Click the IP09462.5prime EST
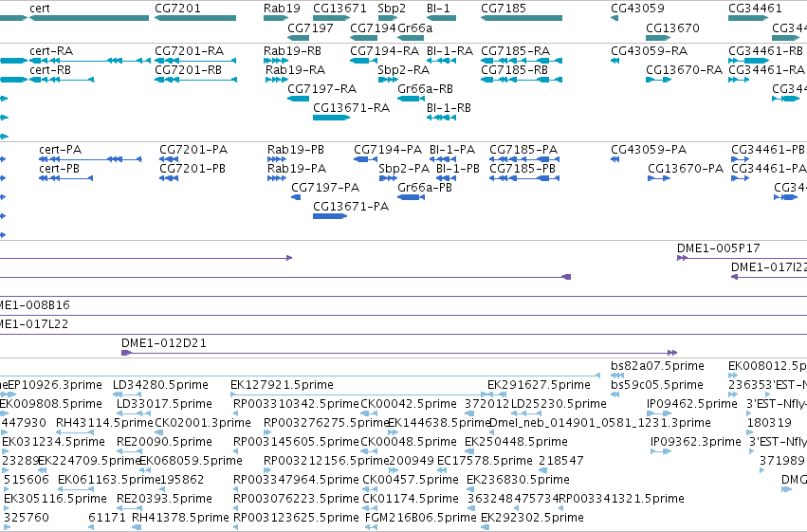The image size is (807, 532). pyautogui.click(x=659, y=413)
